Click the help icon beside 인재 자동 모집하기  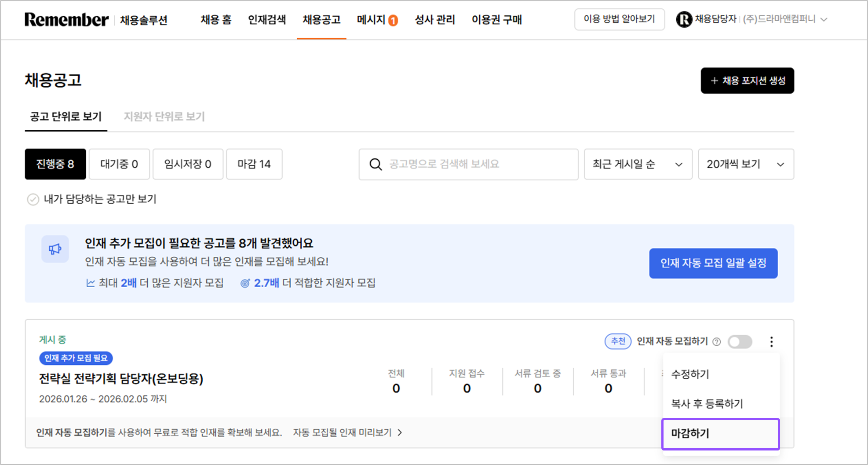(x=717, y=342)
